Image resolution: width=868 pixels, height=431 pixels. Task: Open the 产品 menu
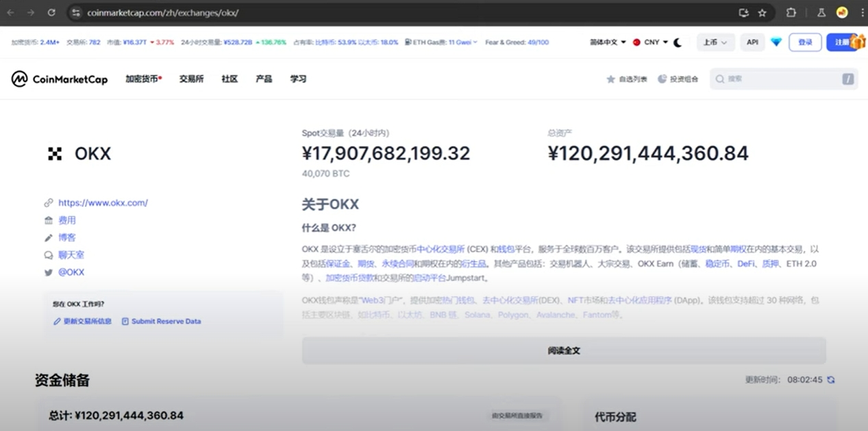(264, 79)
